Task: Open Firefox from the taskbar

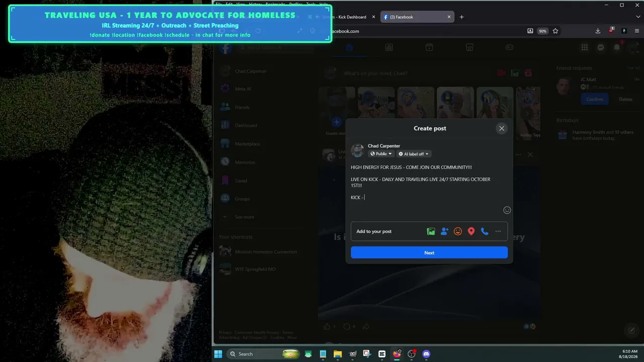Action: [x=397, y=354]
